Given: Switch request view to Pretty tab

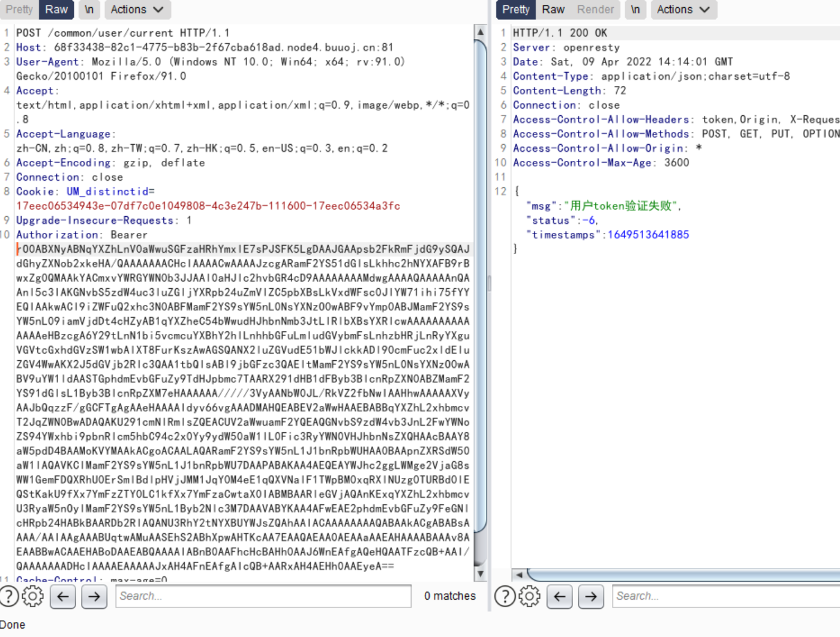Looking at the screenshot, I should pyautogui.click(x=19, y=10).
